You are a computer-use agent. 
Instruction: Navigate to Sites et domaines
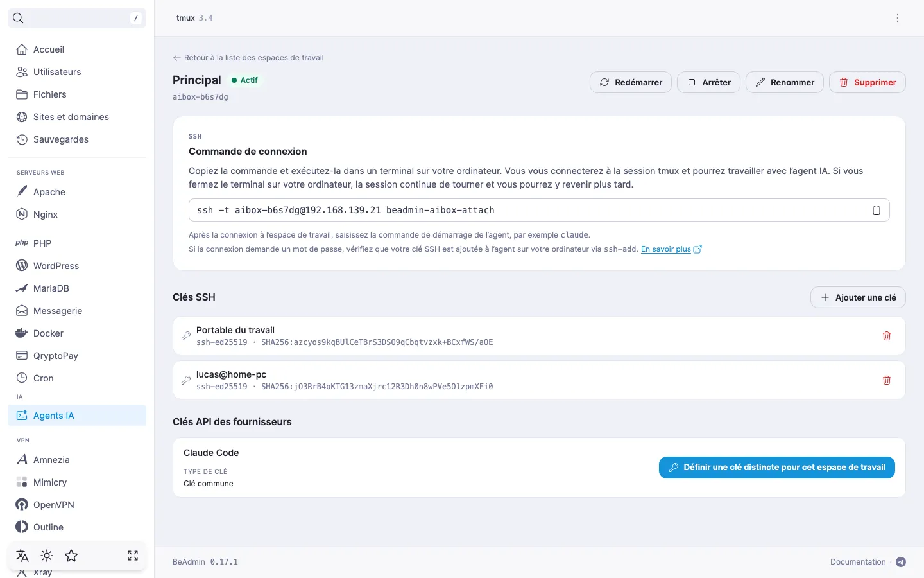(77, 117)
